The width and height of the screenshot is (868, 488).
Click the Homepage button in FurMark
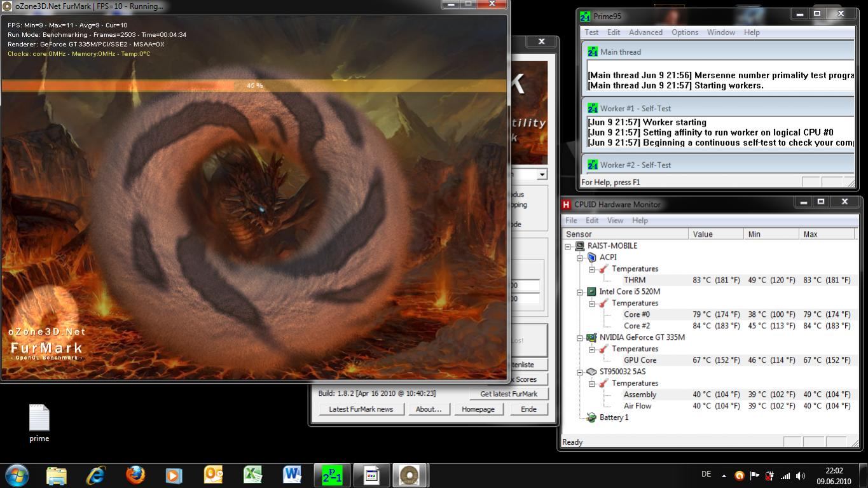tap(478, 409)
